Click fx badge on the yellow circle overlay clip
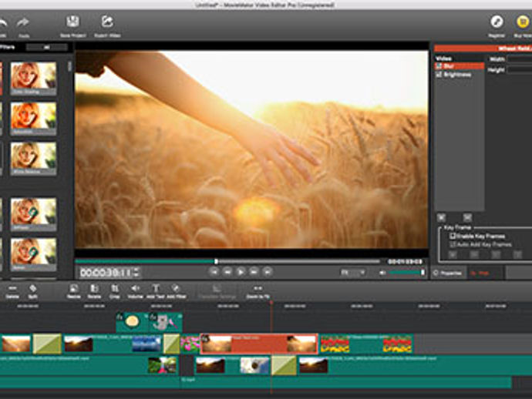Screen dimensions: 532x399 tap(120, 317)
